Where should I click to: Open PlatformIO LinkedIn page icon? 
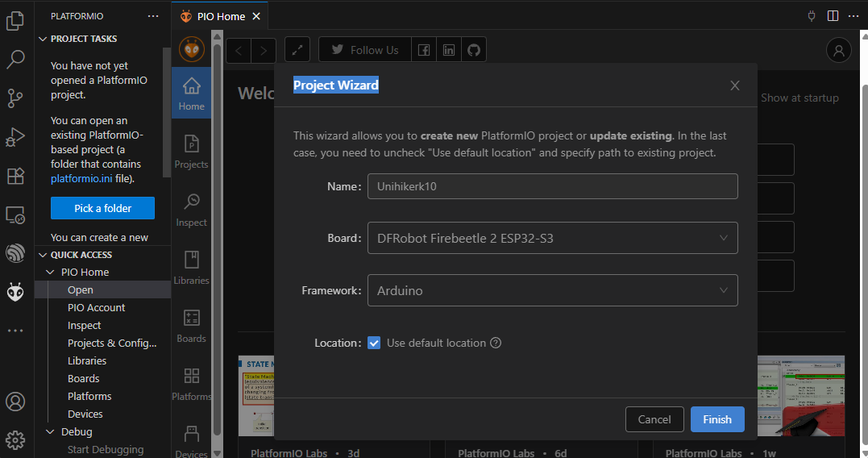(449, 51)
